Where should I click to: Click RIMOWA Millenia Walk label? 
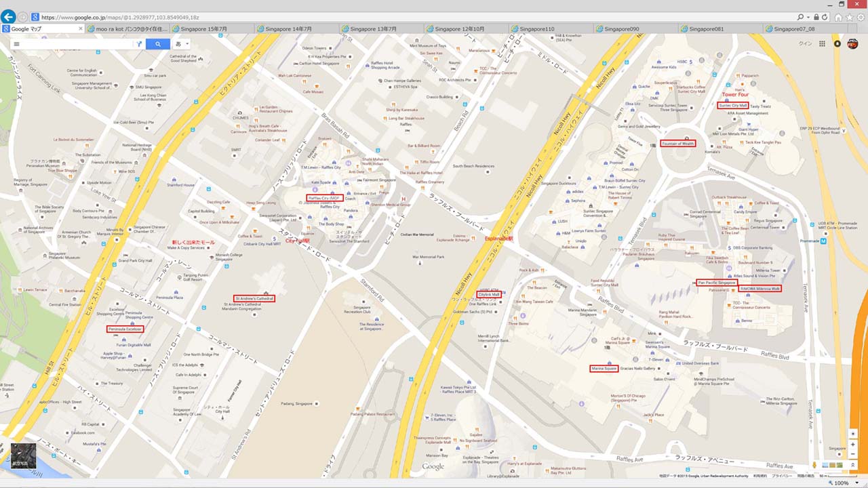pos(760,289)
